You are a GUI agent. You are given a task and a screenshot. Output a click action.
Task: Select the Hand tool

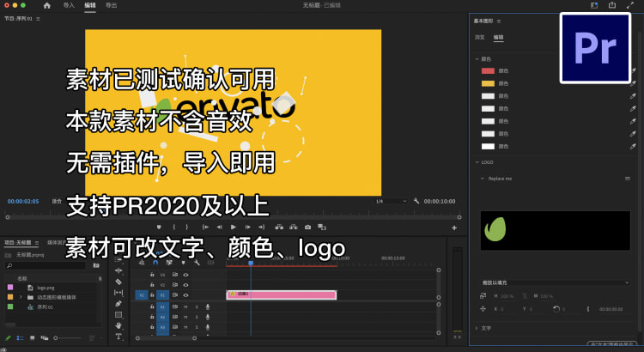118,325
